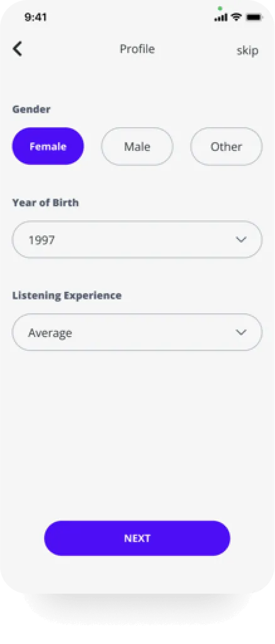The height and width of the screenshot is (644, 275).
Task: Click the chevron arrow in Listening Experience field
Action: tap(241, 332)
